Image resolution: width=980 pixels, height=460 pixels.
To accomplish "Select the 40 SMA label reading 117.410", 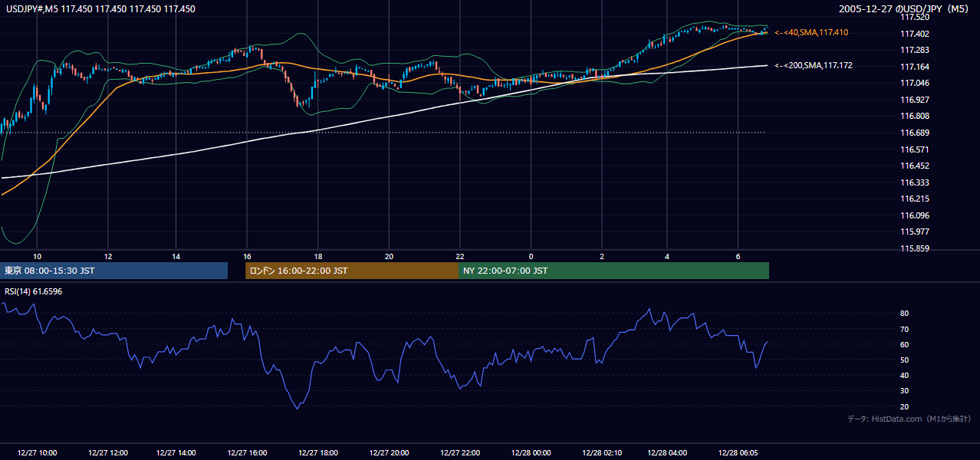I will (x=811, y=32).
